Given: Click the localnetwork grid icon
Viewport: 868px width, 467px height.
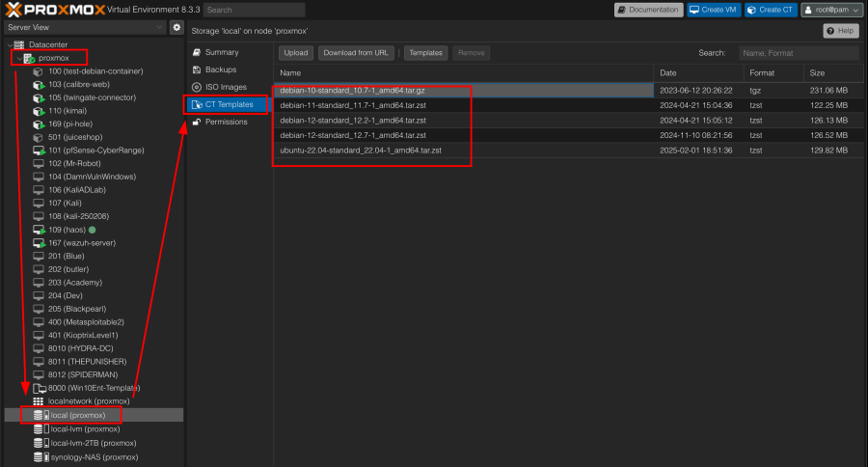Looking at the screenshot, I should click(x=39, y=400).
